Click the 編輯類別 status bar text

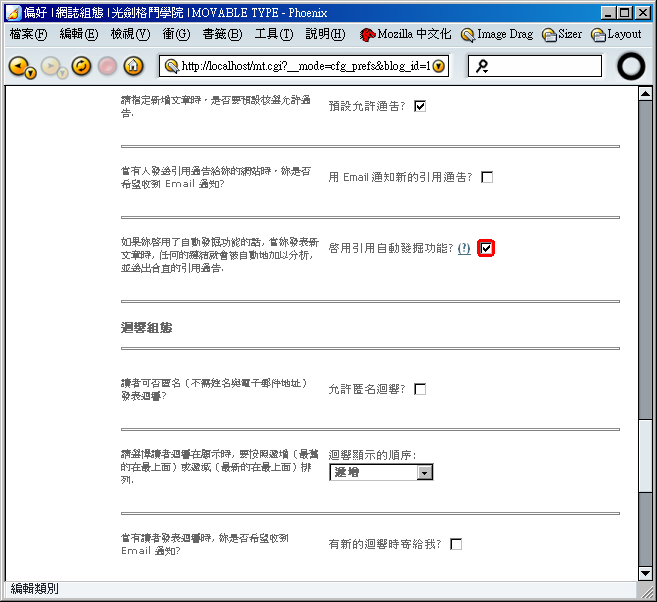tap(34, 589)
